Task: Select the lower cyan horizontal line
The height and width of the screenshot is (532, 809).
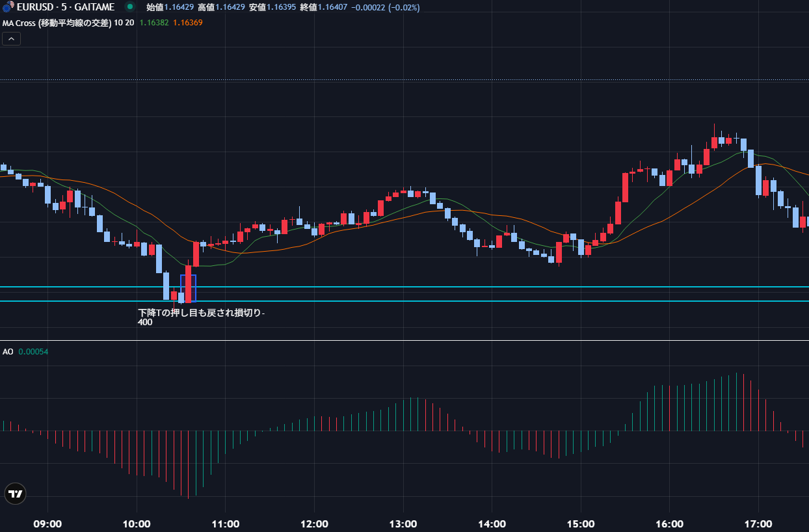Action: click(x=455, y=301)
